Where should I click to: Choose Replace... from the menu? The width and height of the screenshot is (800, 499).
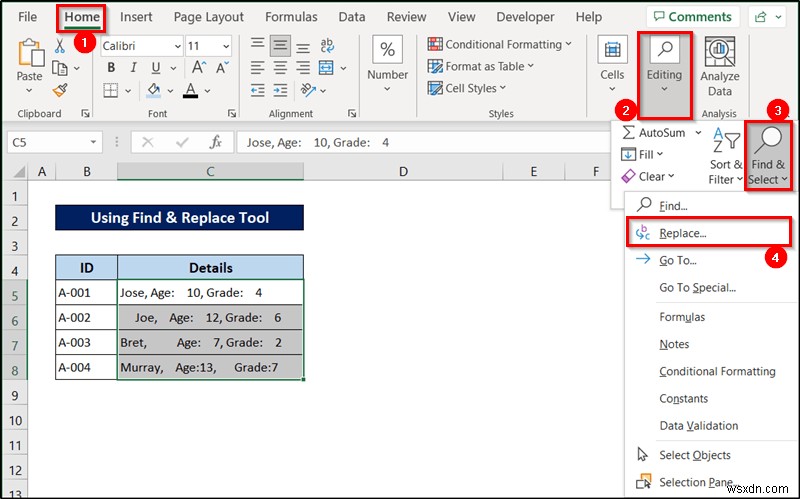[708, 233]
